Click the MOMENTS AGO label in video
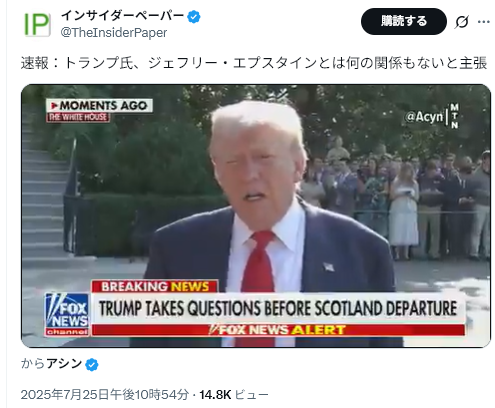This screenshot has width=495, height=408. [100, 106]
